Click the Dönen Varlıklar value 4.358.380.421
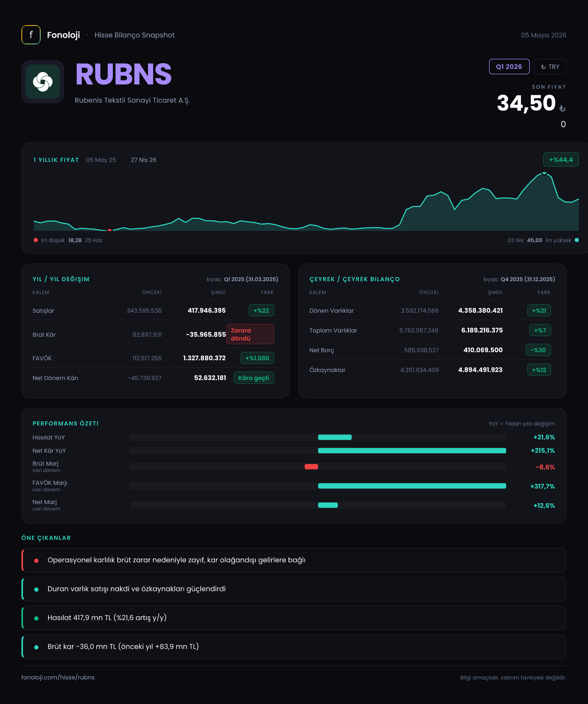 (x=480, y=310)
